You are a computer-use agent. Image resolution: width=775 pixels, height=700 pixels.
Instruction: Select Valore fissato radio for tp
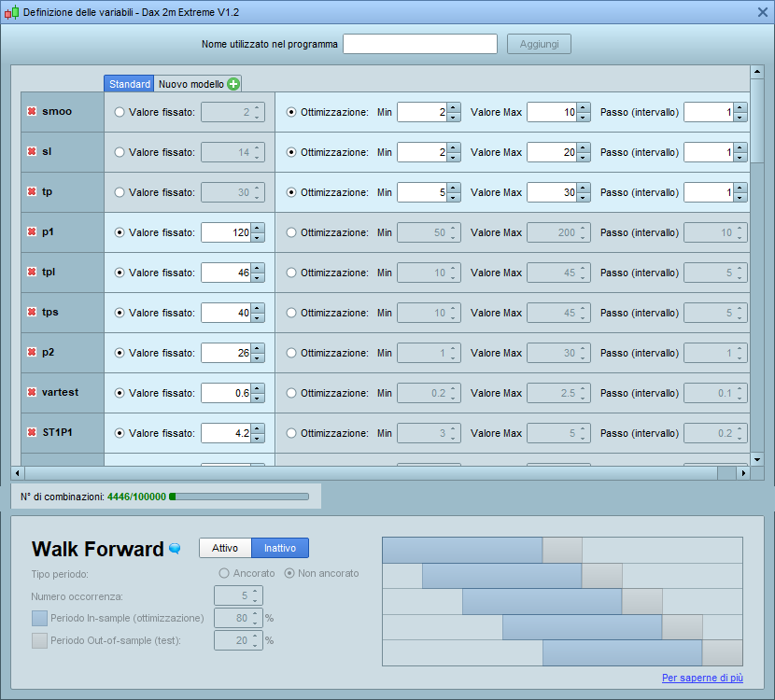[120, 192]
